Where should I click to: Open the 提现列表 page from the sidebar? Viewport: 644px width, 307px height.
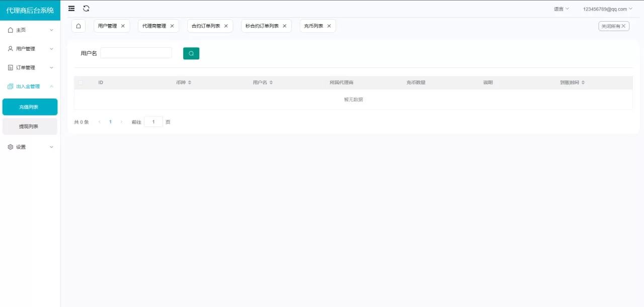30,126
